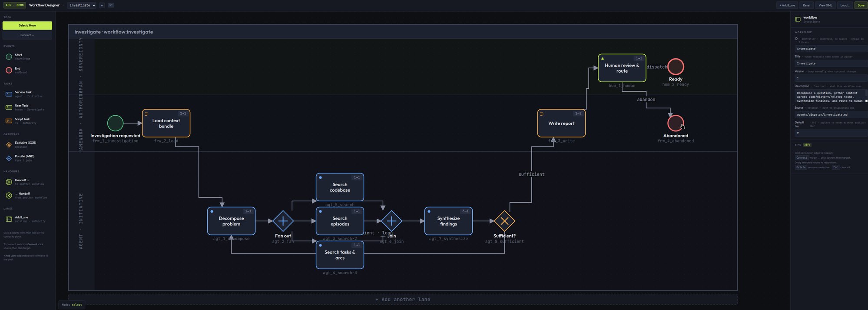Select the Human review & route node
Viewport: 868px width, 310px height.
622,68
